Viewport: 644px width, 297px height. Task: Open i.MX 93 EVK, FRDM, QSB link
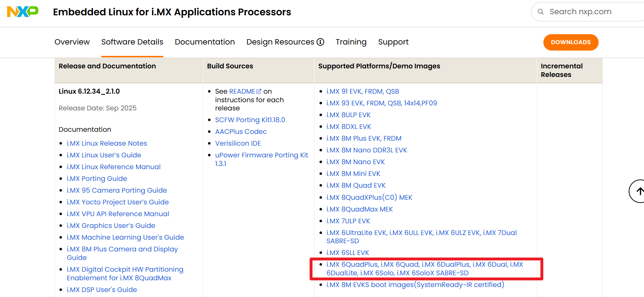coord(381,103)
